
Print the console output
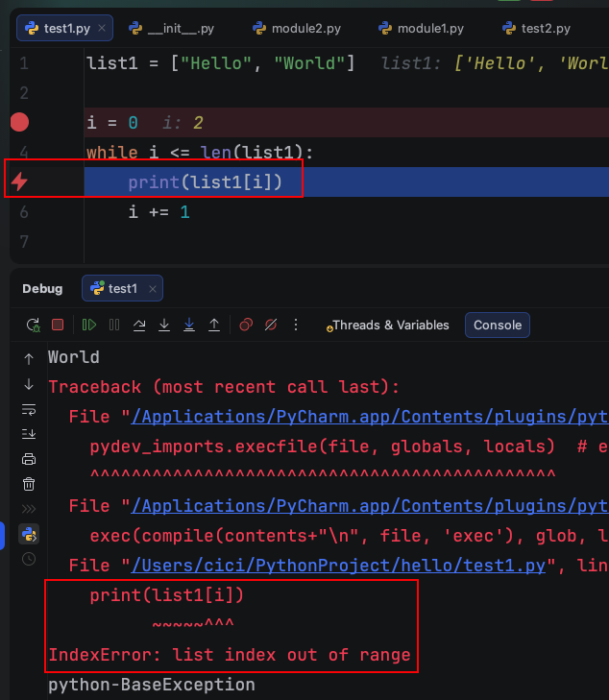pyautogui.click(x=29, y=459)
